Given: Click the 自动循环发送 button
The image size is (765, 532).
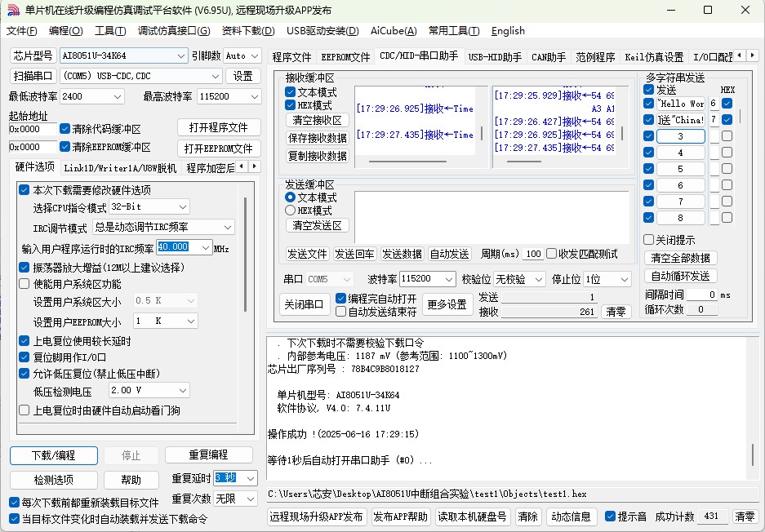Looking at the screenshot, I should point(681,276).
